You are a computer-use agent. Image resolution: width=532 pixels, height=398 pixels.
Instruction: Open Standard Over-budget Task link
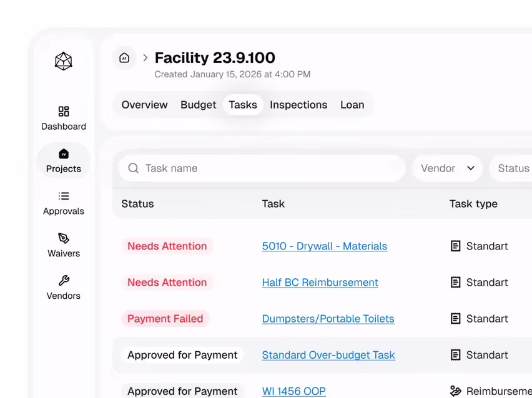pyautogui.click(x=328, y=355)
